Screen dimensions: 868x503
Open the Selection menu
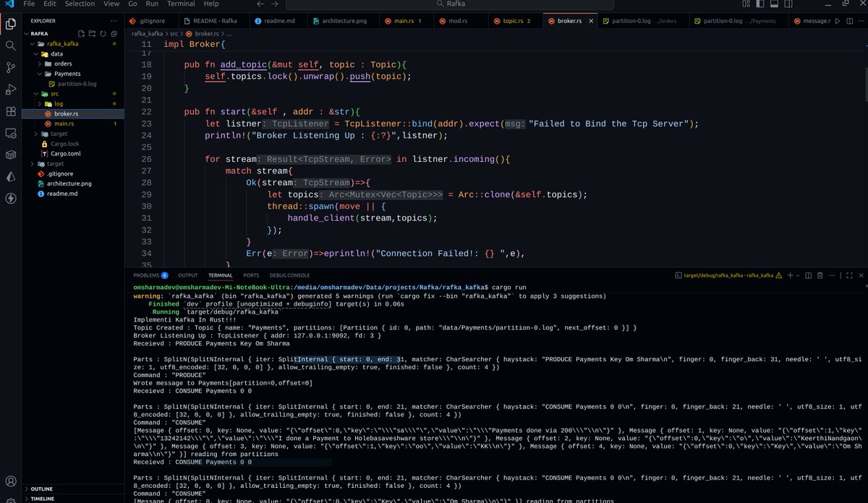pyautogui.click(x=80, y=4)
